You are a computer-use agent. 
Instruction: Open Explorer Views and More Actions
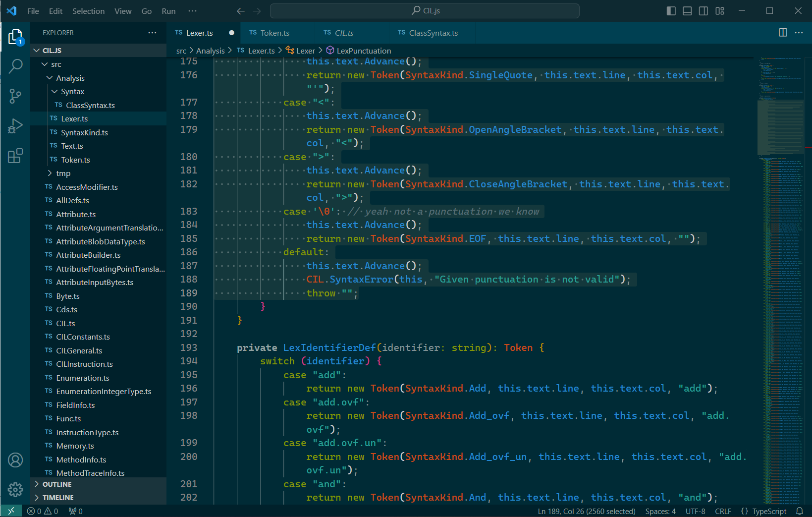[x=152, y=33]
